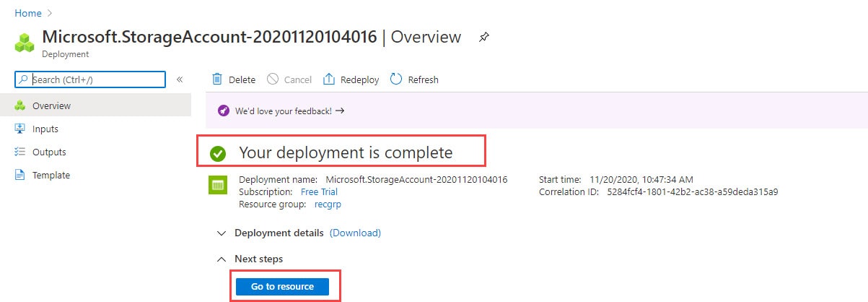The width and height of the screenshot is (868, 302).
Task: Click the Cancel circle icon
Action: point(273,79)
